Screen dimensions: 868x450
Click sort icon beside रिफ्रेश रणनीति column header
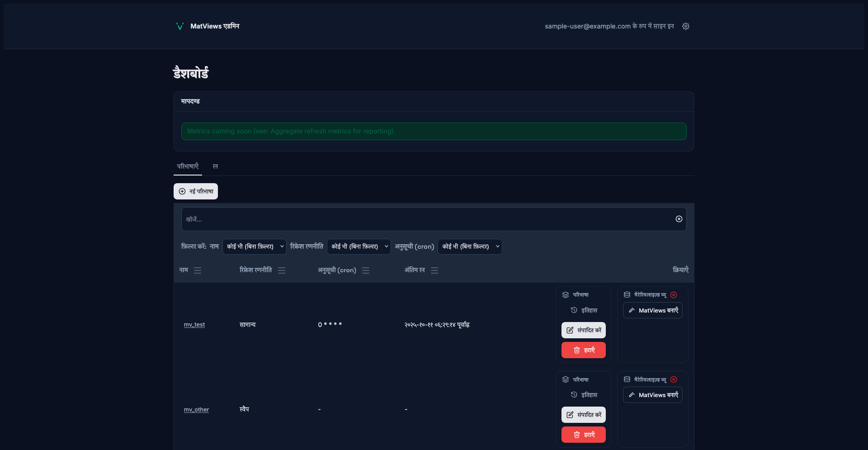[282, 270]
